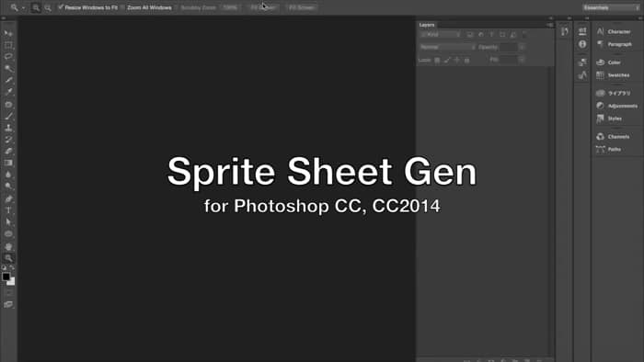Pick the foreground color swatch
Screen dimensions: 644x362
(x=6, y=277)
